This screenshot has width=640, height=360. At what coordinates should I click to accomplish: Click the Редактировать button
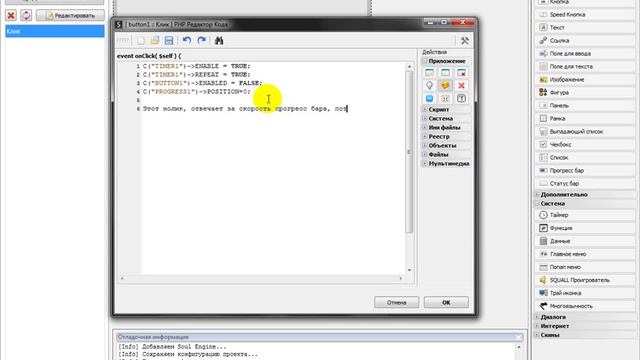(x=70, y=16)
